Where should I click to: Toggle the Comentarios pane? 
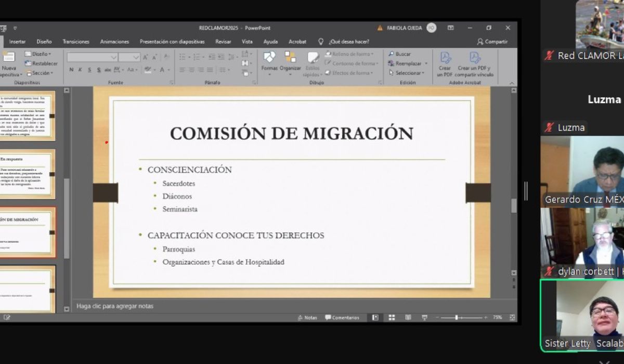pos(342,318)
